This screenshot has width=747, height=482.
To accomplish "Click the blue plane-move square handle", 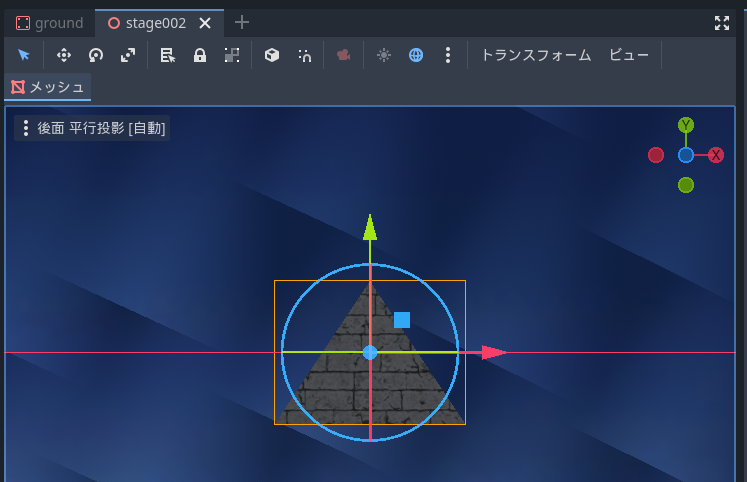I will point(402,320).
